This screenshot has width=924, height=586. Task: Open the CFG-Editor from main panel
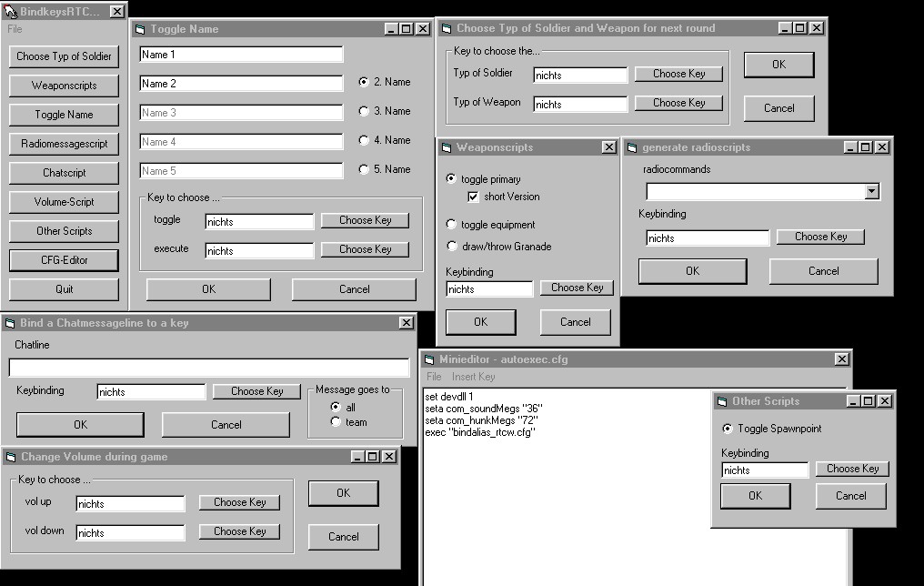[x=64, y=260]
